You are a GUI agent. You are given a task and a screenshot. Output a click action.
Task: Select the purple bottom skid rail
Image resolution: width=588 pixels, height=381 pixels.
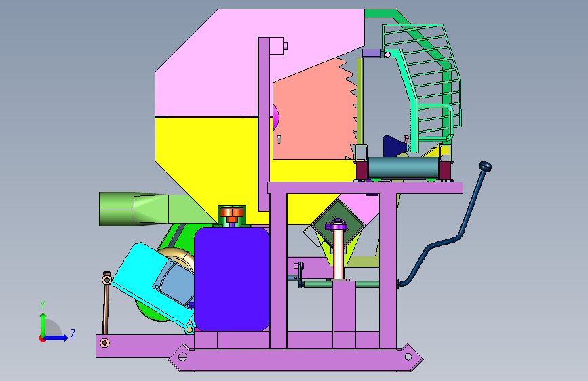tap(296, 360)
